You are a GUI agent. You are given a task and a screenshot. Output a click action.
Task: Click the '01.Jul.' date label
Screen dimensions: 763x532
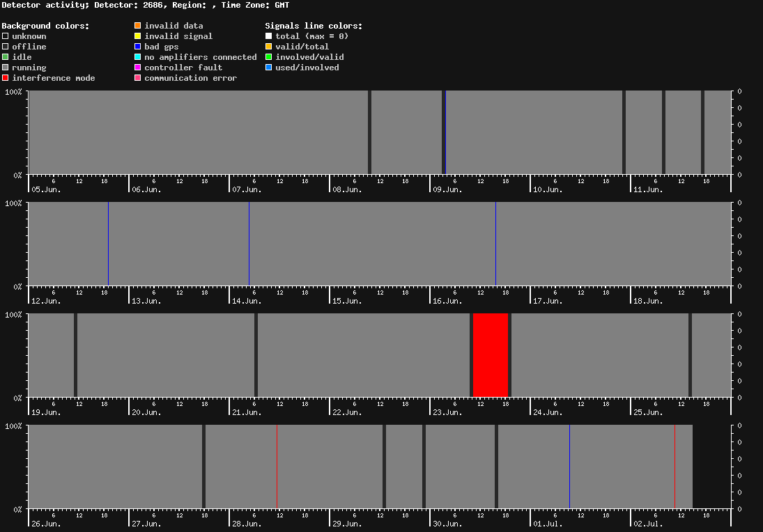(x=548, y=524)
